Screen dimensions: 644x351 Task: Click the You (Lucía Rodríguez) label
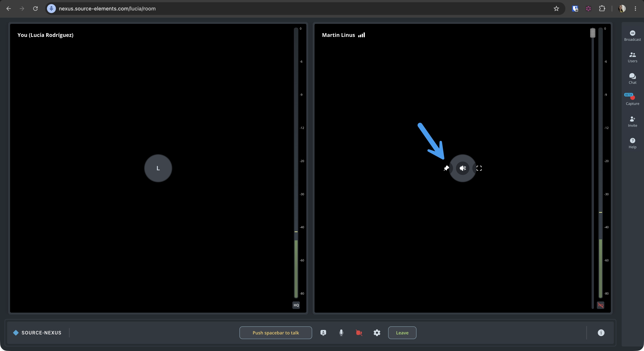pyautogui.click(x=45, y=35)
